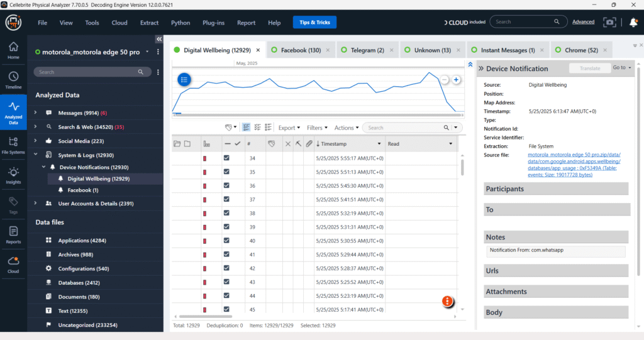
Task: Uncheck the checkbox for row 36
Action: [226, 185]
